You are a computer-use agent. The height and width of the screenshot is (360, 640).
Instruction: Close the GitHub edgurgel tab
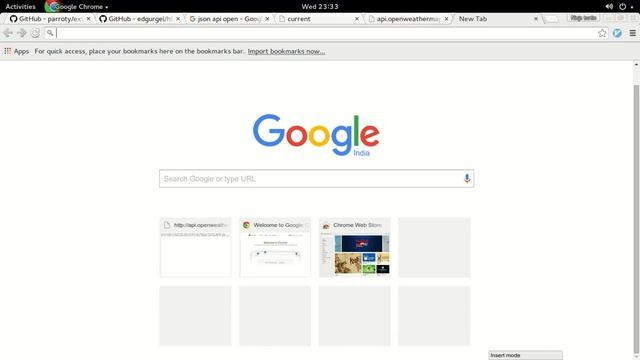[178, 19]
